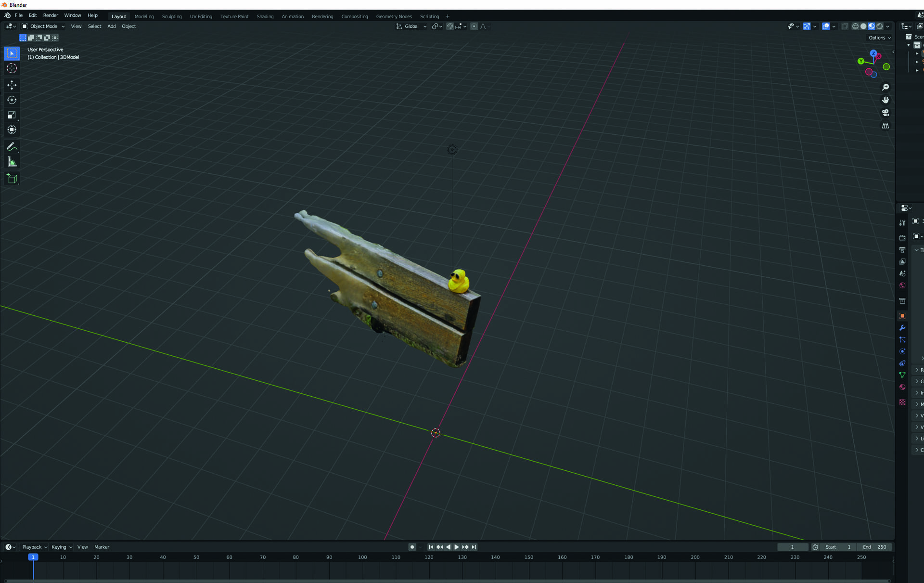
Task: Select the Rotate tool
Action: pos(12,100)
